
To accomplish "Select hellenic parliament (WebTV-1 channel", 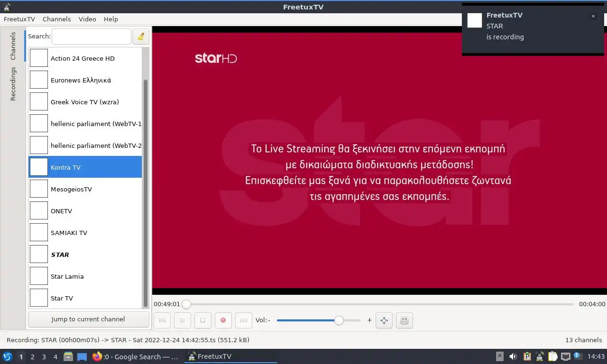I will (85, 124).
